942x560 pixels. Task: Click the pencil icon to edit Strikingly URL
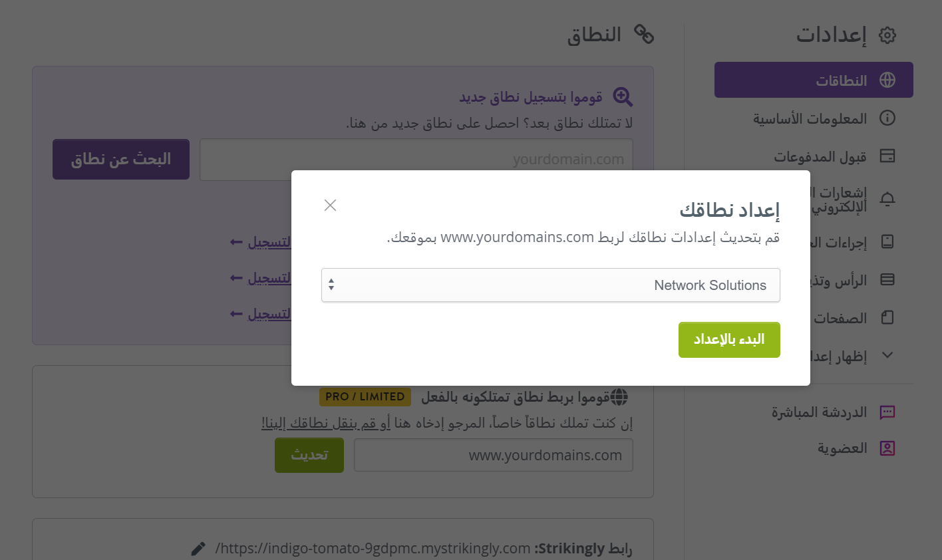[x=198, y=549]
